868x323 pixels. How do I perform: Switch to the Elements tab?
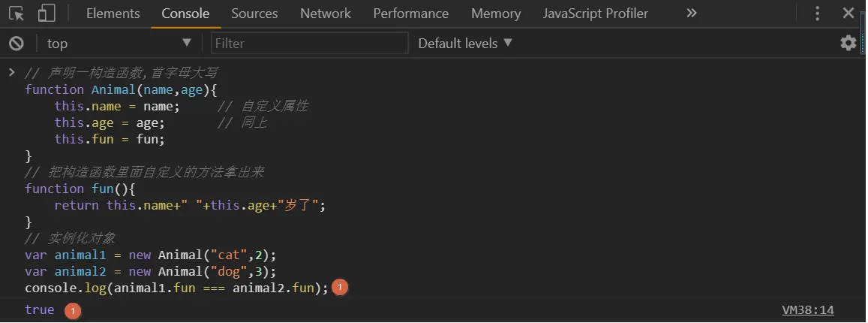(x=113, y=14)
